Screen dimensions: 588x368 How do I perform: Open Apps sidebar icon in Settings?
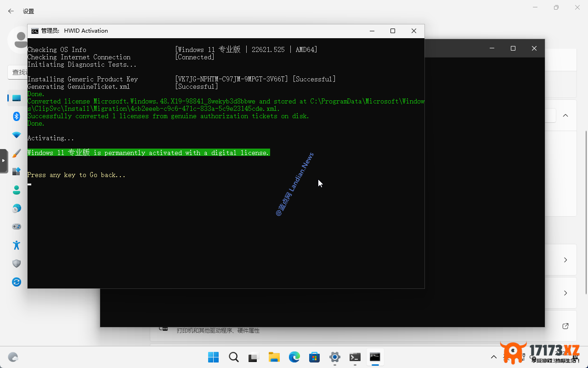pos(17,172)
